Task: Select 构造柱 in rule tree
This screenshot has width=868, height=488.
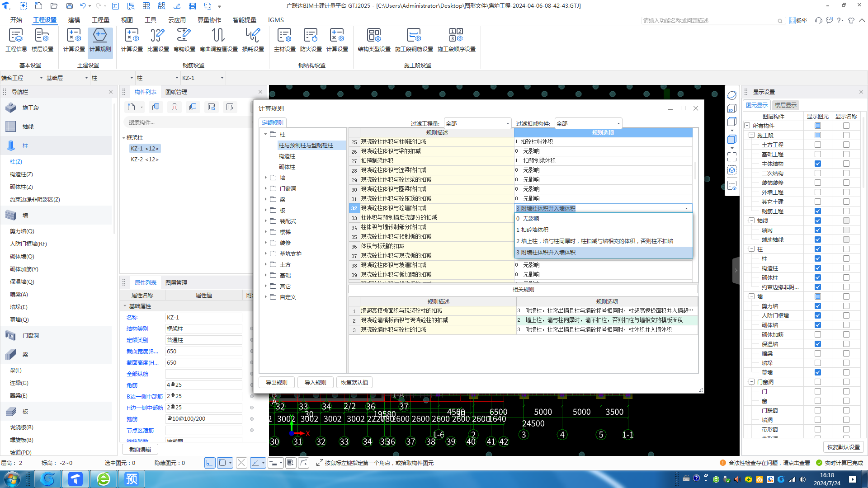Action: (x=287, y=156)
